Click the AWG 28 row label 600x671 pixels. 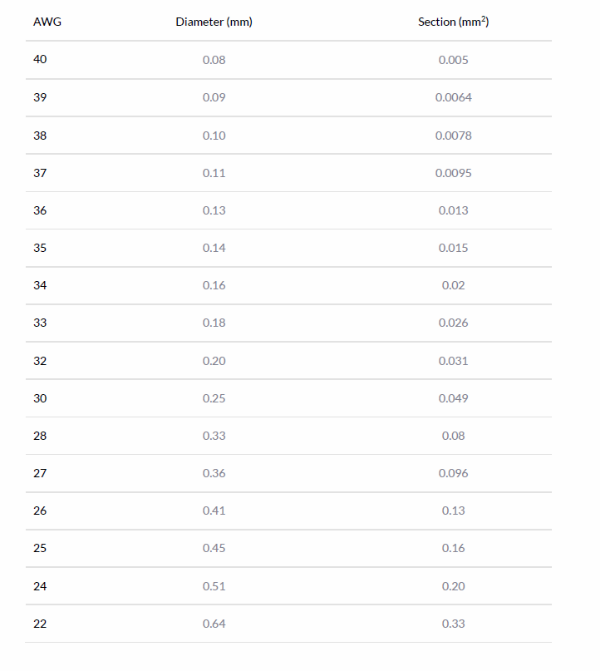click(40, 436)
